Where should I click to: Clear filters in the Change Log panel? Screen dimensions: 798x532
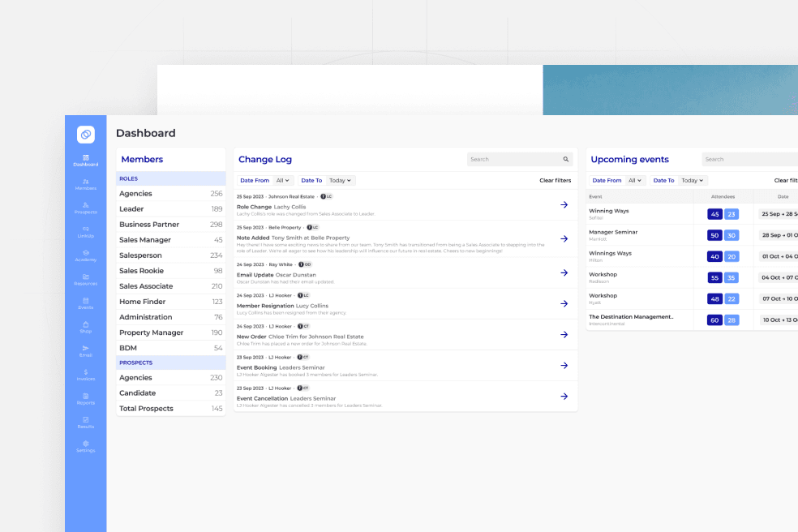[556, 180]
